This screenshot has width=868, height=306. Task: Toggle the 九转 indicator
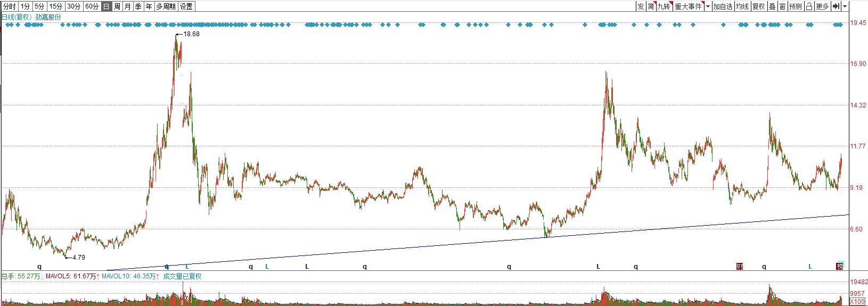point(664,6)
